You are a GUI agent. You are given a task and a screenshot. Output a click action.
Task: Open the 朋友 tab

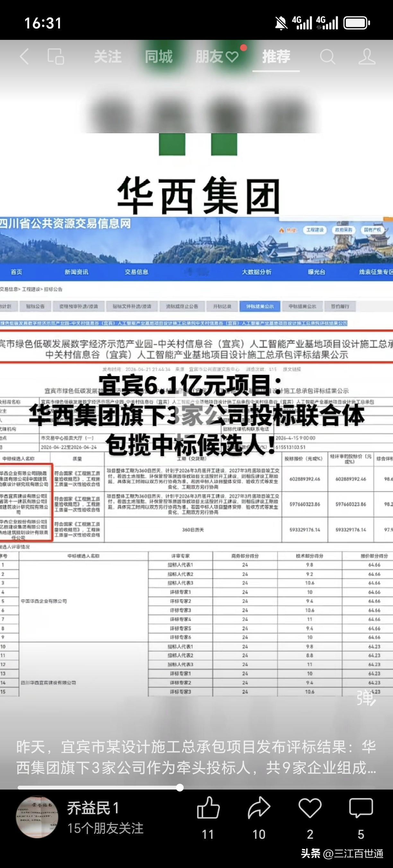(217, 56)
